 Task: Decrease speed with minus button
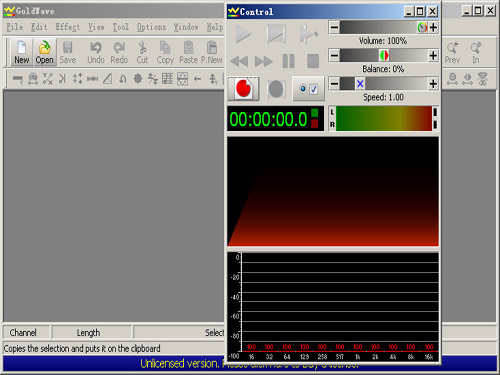[334, 84]
